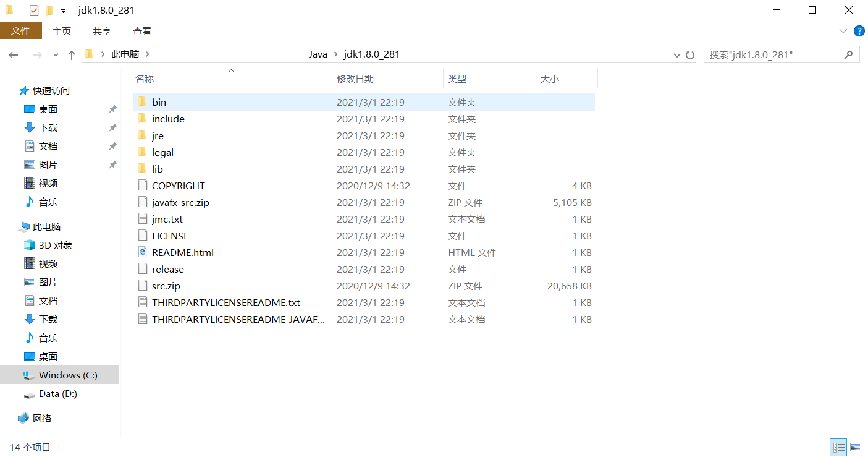Open 网络 in navigation pane

pos(41,419)
